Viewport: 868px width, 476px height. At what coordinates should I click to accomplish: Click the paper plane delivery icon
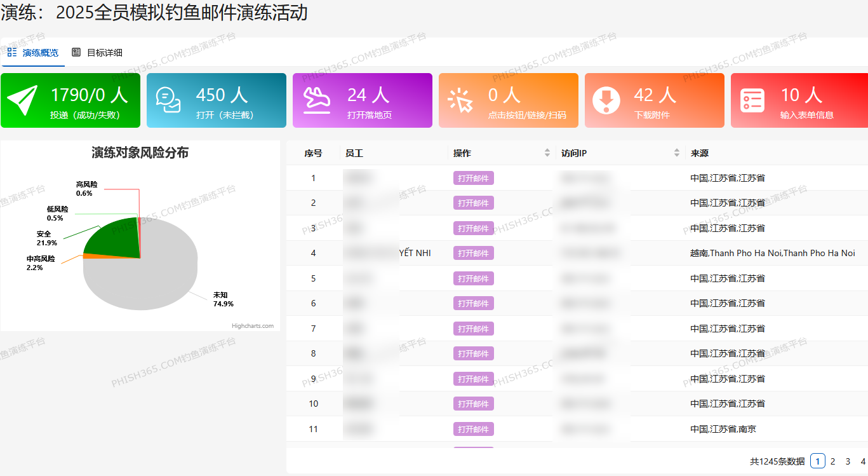click(x=23, y=100)
